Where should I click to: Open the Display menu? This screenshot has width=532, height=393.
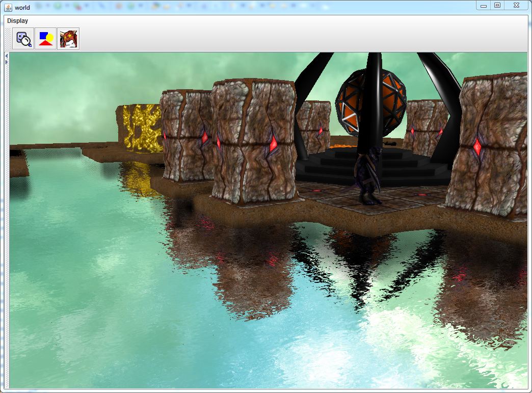[18, 21]
